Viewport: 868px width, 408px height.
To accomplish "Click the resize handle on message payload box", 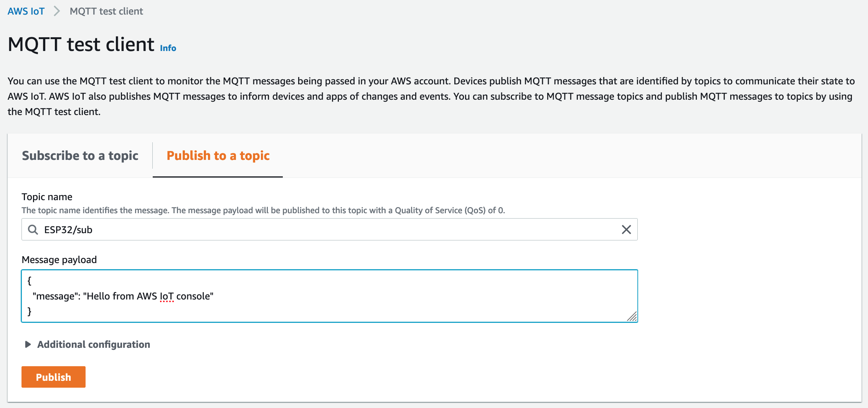I will click(x=633, y=317).
